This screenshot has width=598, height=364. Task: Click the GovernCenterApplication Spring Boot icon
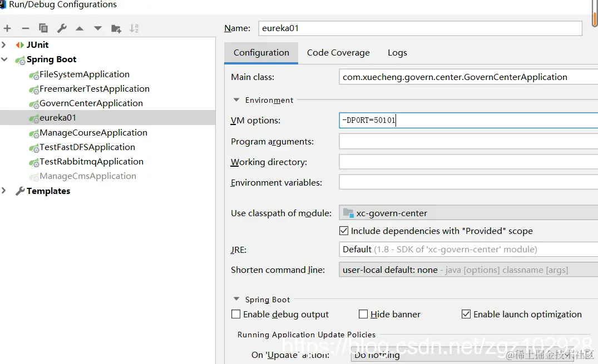click(x=34, y=104)
